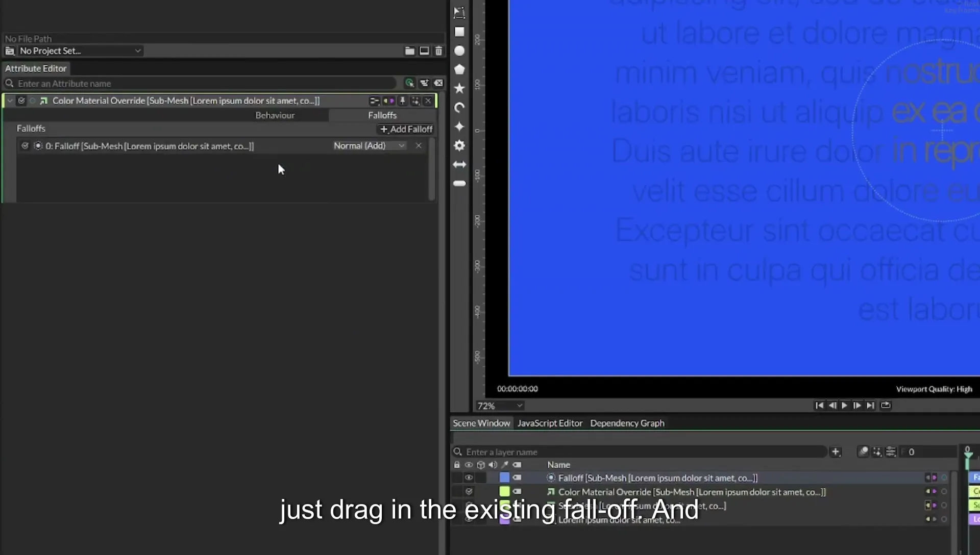Open Normal (Add) blend mode dropdown
Viewport: 980px width, 555px height.
tap(369, 146)
